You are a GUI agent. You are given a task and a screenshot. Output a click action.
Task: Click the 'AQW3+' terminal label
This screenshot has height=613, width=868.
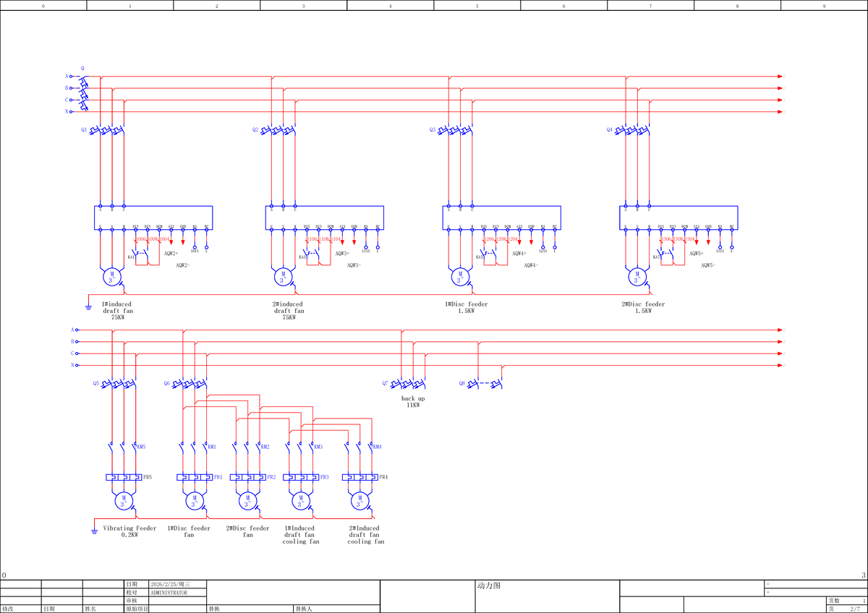tap(343, 254)
